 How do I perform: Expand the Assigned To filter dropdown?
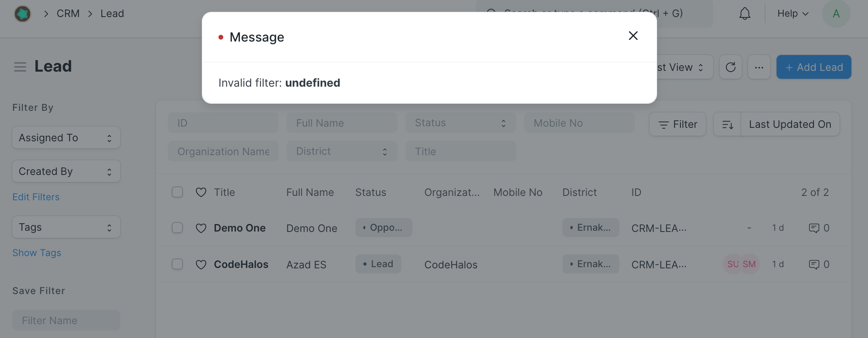coord(66,138)
